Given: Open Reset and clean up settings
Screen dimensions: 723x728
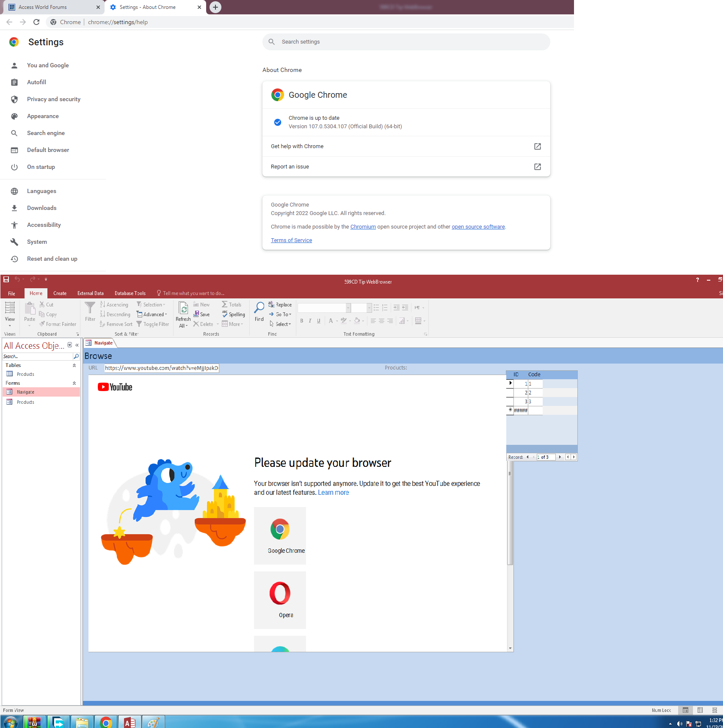Looking at the screenshot, I should click(x=52, y=259).
